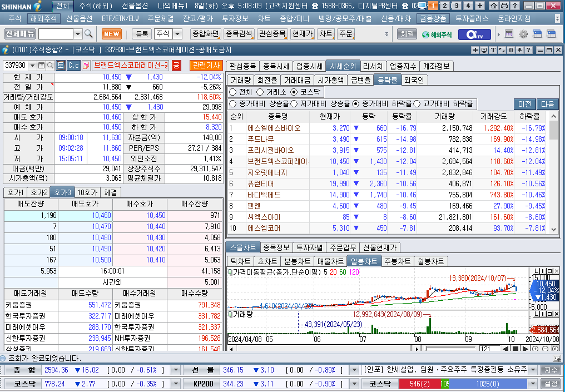This screenshot has height=392, width=565.
Task: Open the 투자정보 menu
Action: tap(235, 18)
